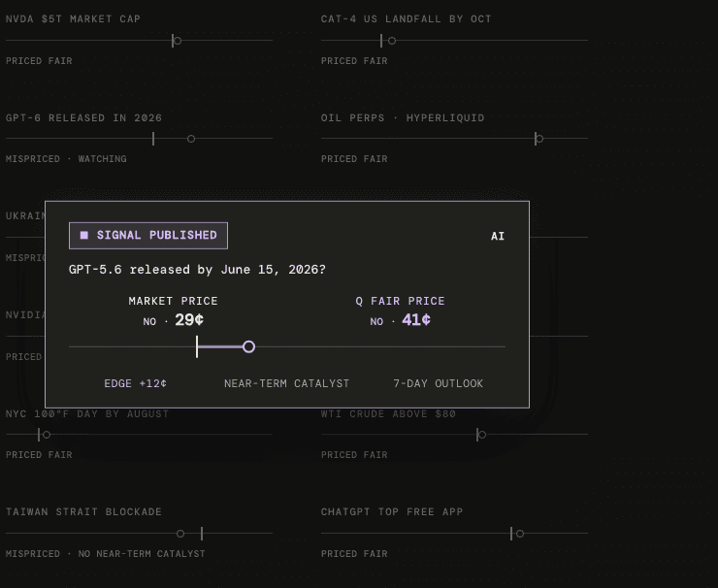The width and height of the screenshot is (718, 588).
Task: Click PRICED FAIR under CHATGPT TOP FREE APP
Action: 354,553
